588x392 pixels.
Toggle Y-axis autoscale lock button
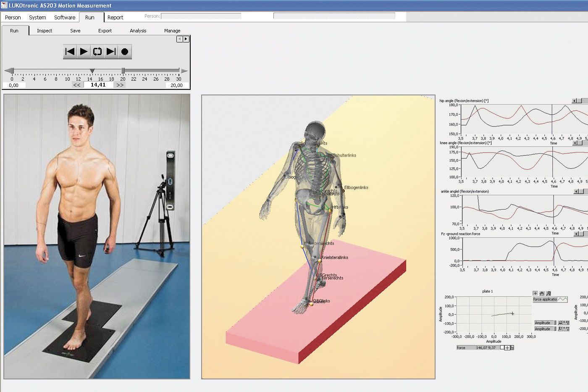[561, 329]
